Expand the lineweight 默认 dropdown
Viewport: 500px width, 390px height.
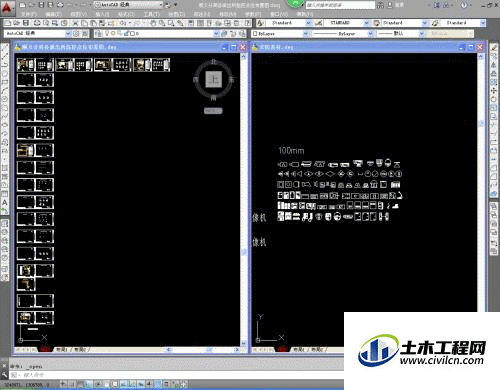[421, 34]
